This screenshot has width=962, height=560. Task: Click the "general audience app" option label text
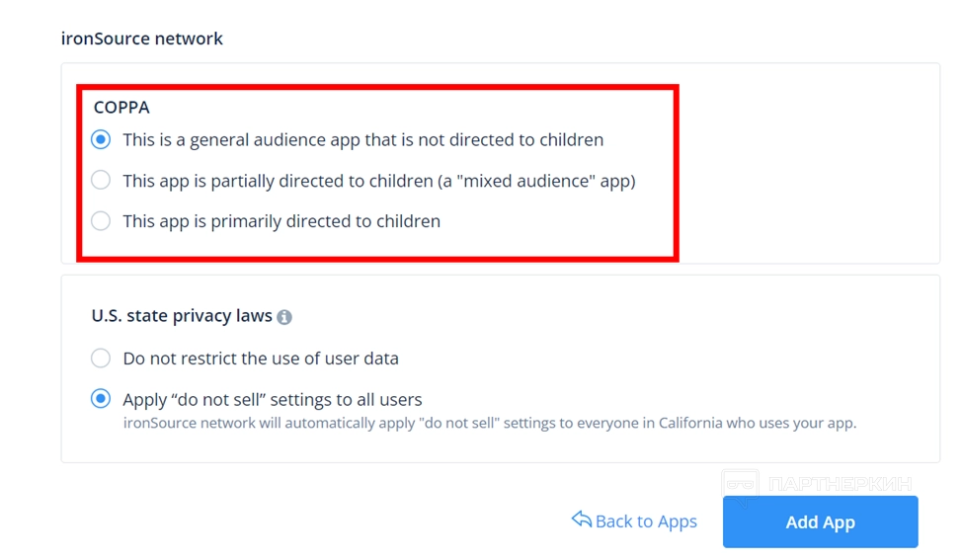[362, 140]
